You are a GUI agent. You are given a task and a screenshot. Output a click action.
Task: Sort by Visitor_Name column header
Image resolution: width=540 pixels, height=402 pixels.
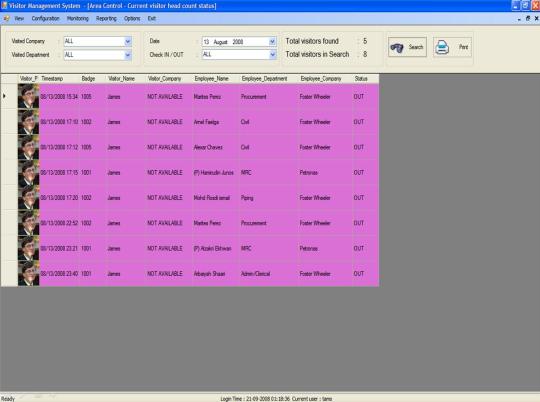pos(126,79)
